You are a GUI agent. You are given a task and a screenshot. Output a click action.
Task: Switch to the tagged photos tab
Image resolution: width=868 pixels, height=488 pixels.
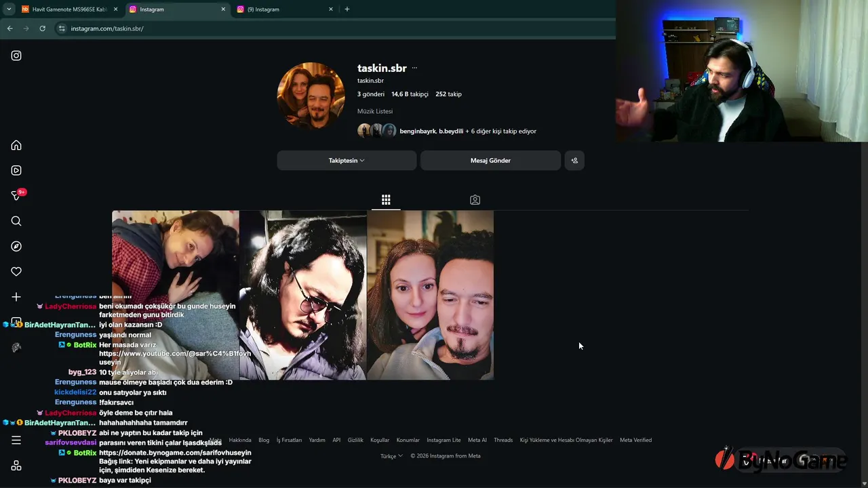(x=475, y=200)
